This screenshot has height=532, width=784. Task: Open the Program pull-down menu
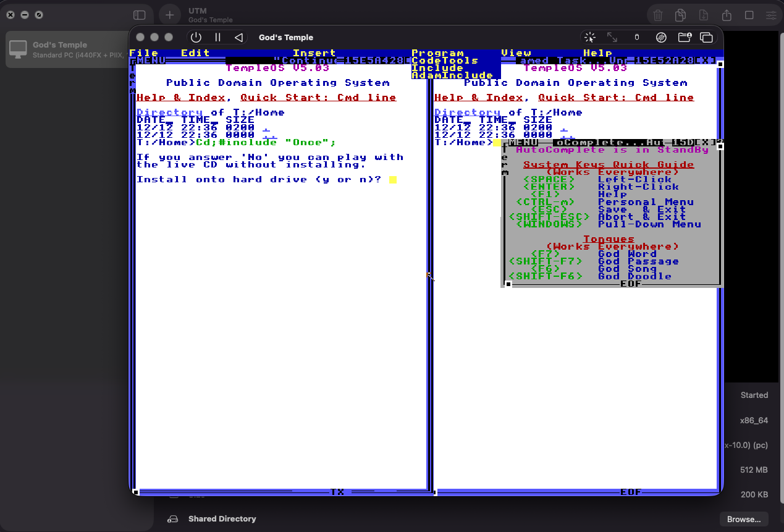pyautogui.click(x=437, y=53)
